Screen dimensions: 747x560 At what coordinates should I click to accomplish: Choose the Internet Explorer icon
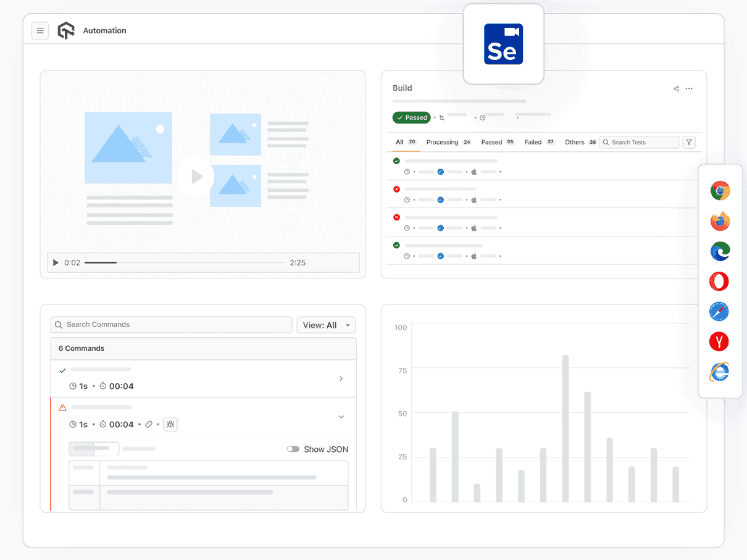[x=719, y=372]
